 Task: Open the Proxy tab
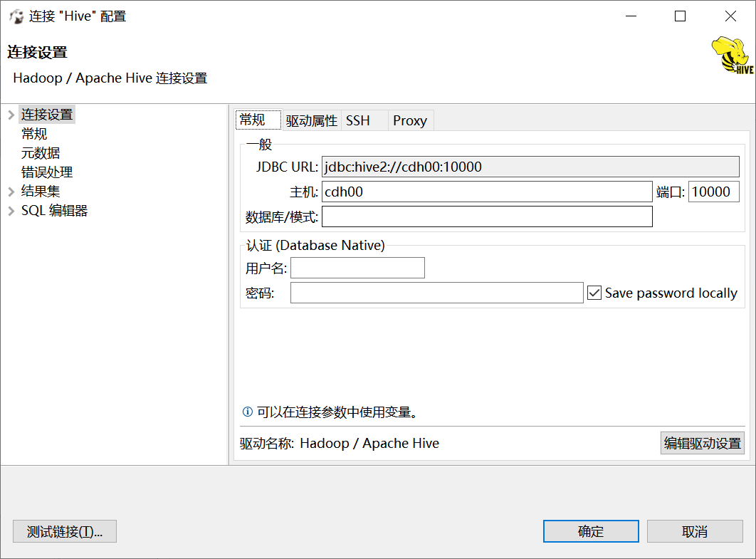(x=410, y=120)
